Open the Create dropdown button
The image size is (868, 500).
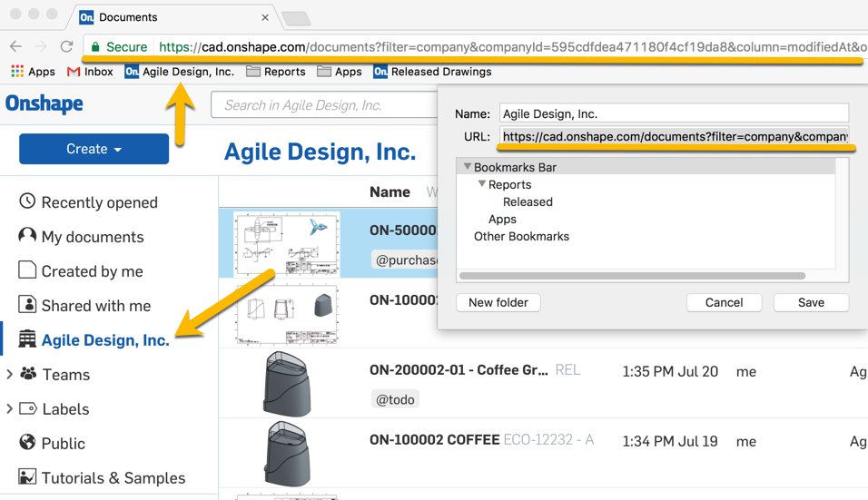pyautogui.click(x=94, y=149)
